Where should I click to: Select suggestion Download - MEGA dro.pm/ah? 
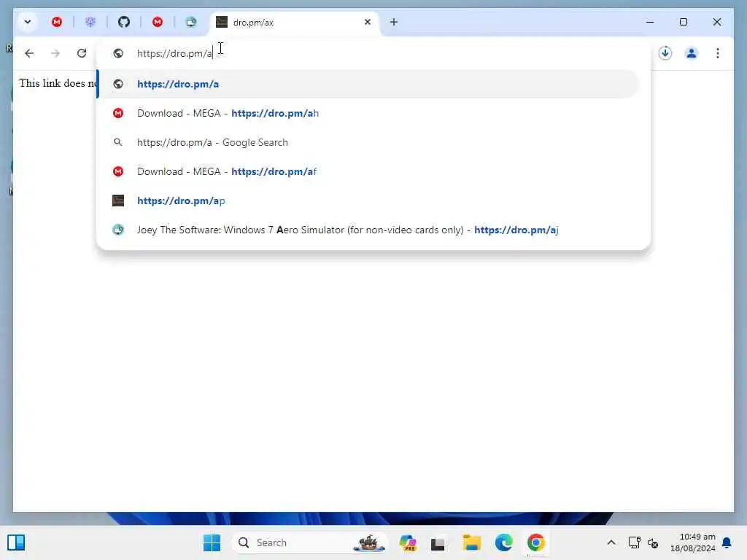tap(368, 113)
